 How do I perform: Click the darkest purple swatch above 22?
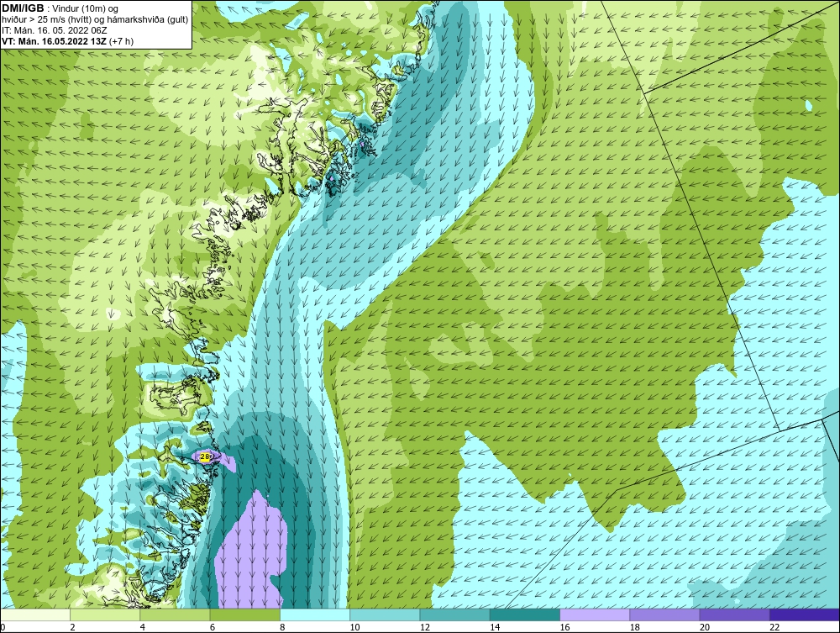[805, 615]
